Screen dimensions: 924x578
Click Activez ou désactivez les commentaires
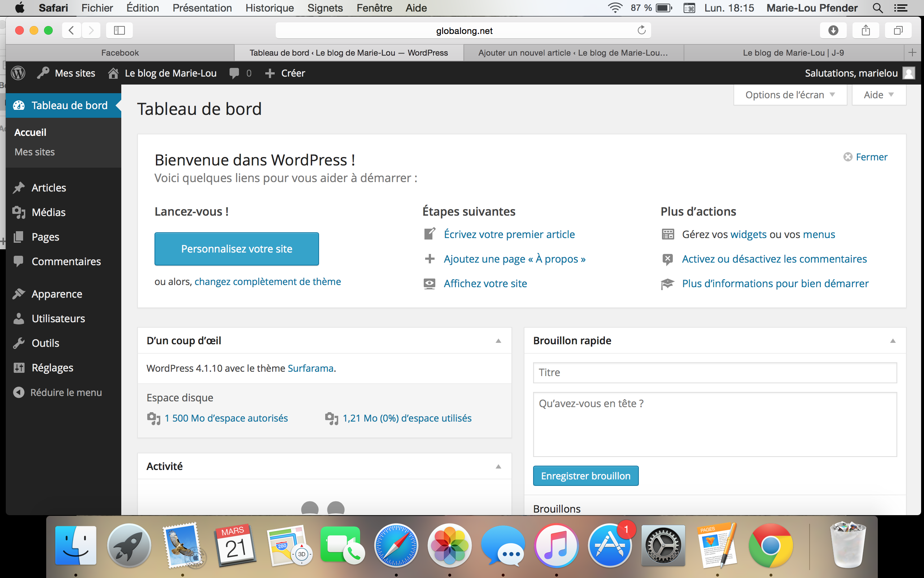(774, 259)
